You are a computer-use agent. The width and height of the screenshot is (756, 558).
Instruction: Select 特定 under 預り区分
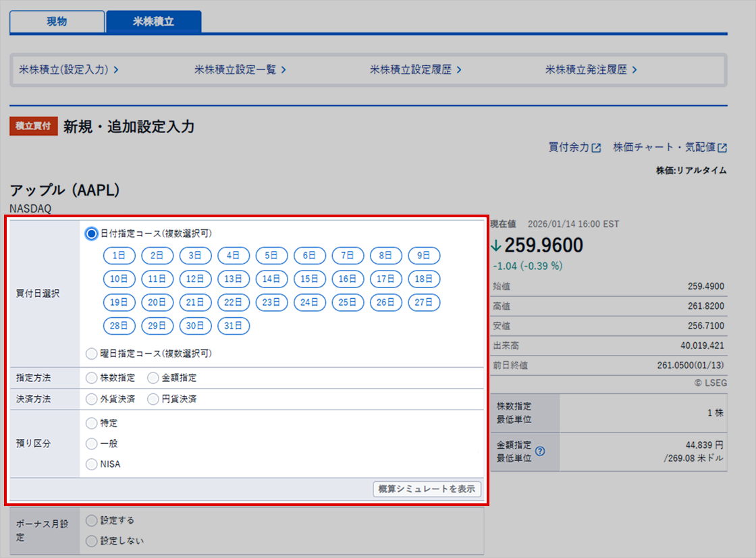pos(91,423)
